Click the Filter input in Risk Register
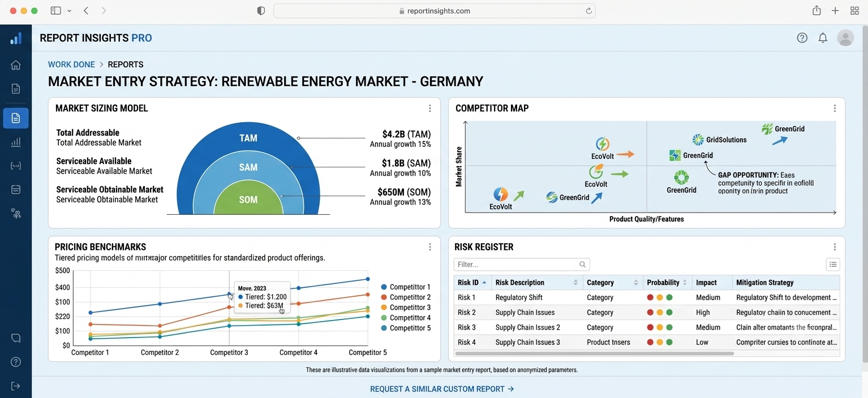868x398 pixels. (x=522, y=265)
